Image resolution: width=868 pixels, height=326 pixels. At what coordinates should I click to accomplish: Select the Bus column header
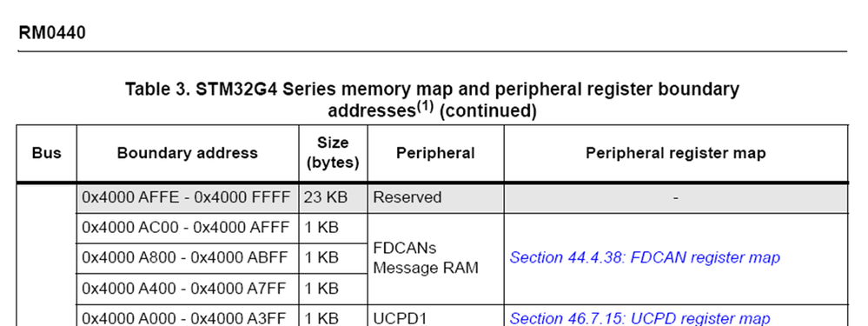[x=47, y=153]
